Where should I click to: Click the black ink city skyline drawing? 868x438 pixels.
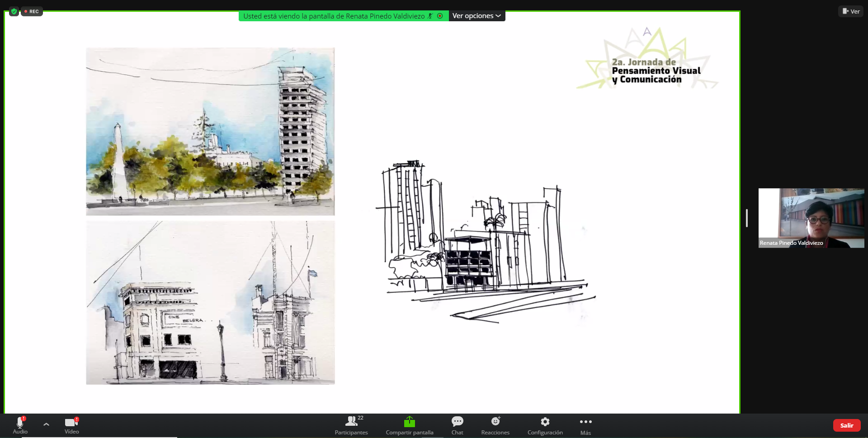click(x=486, y=241)
